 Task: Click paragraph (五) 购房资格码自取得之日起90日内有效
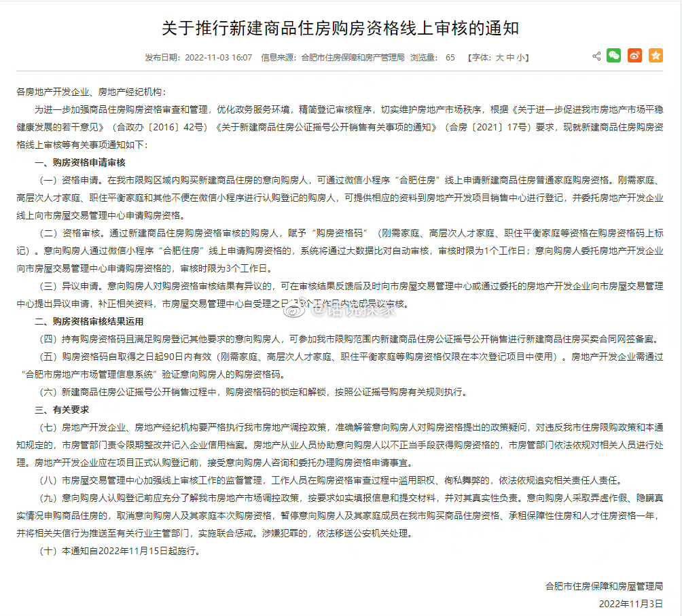pyautogui.click(x=340, y=365)
